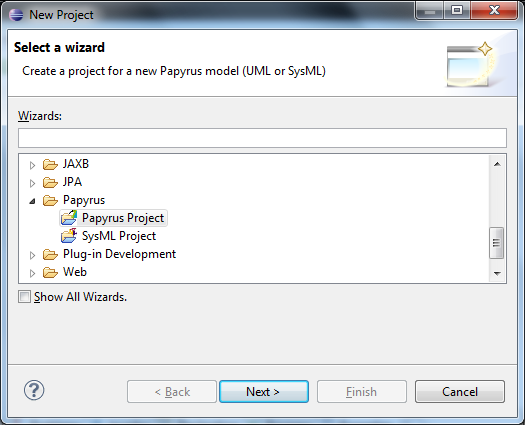Expand the JAXB tree node
The width and height of the screenshot is (525, 425).
pos(32,165)
